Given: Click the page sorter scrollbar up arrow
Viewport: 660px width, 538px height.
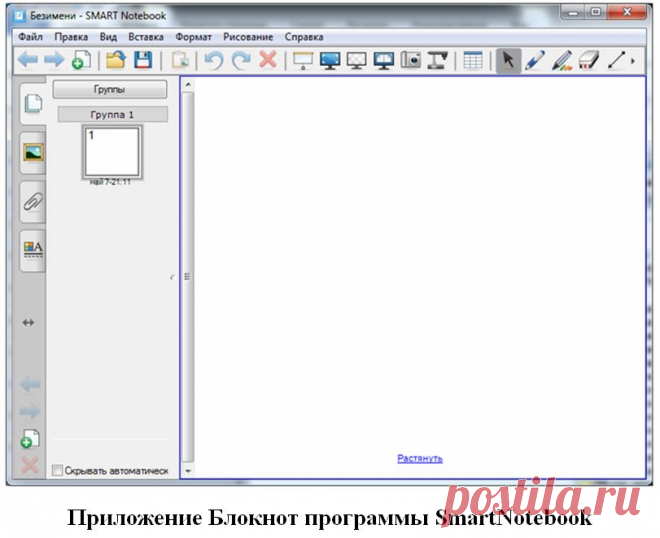Looking at the screenshot, I should (188, 85).
